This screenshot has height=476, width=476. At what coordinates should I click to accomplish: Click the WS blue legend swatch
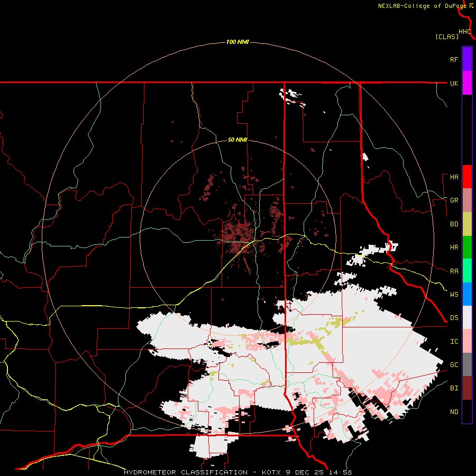pos(467,294)
